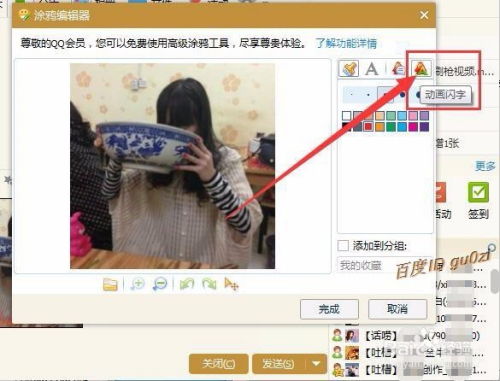The image size is (500, 381).
Task: Select the paintbrush doodle tool
Action: (349, 69)
